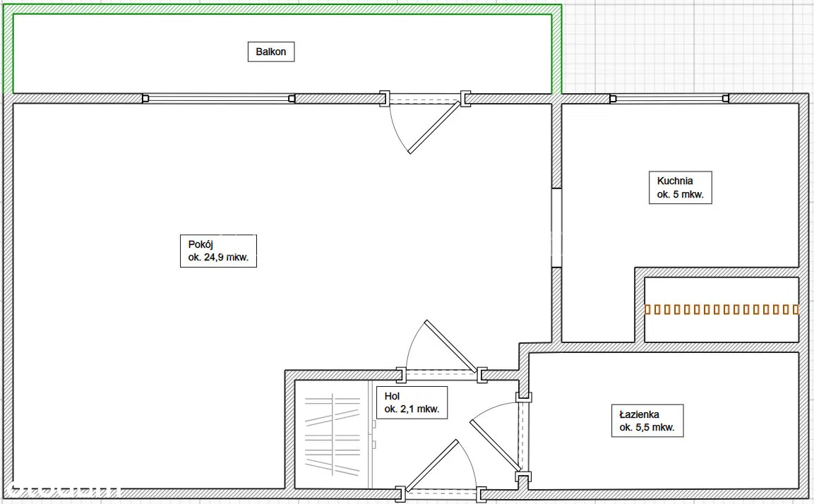Select the Pokój room label
The height and width of the screenshot is (504, 814).
coord(217,251)
